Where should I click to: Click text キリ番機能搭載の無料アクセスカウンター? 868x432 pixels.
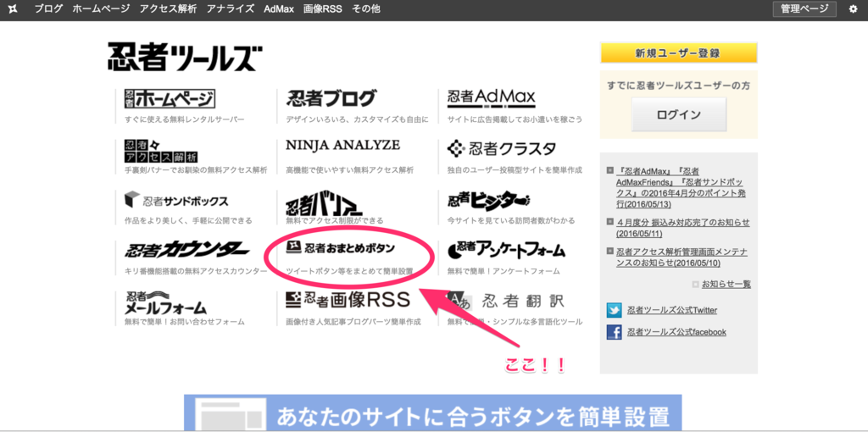[x=196, y=272]
